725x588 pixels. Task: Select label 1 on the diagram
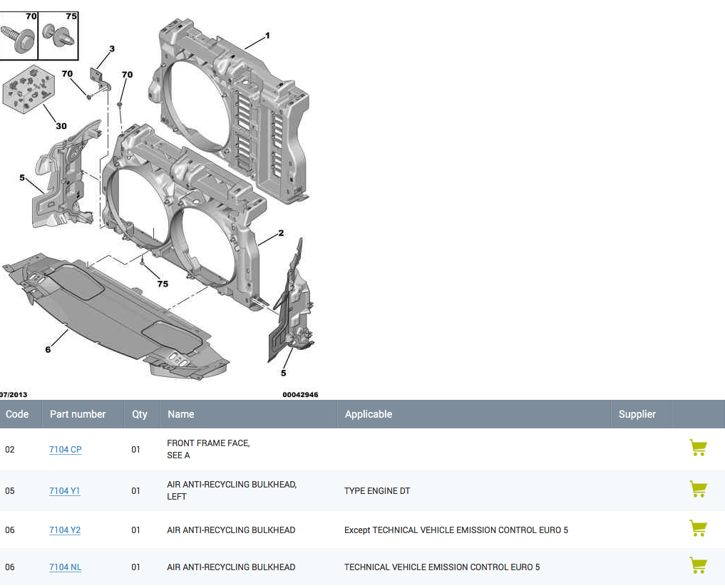pos(267,36)
